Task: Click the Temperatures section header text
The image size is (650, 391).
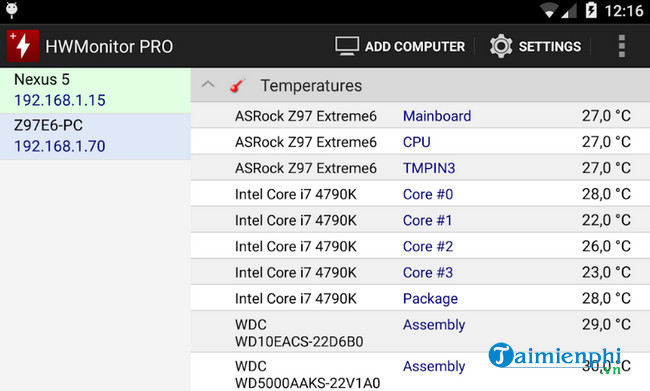Action: coord(311,86)
